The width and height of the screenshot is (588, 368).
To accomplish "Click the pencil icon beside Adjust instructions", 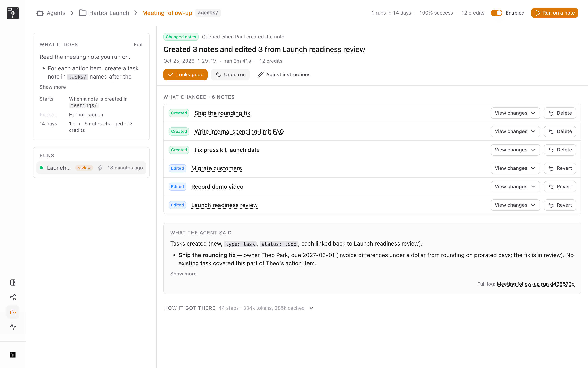I will point(261,74).
